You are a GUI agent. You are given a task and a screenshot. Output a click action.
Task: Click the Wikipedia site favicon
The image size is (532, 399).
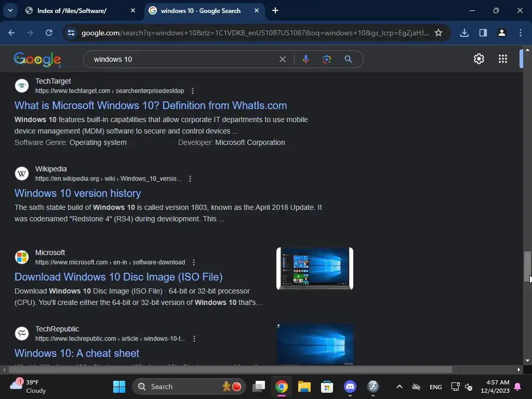tap(22, 174)
